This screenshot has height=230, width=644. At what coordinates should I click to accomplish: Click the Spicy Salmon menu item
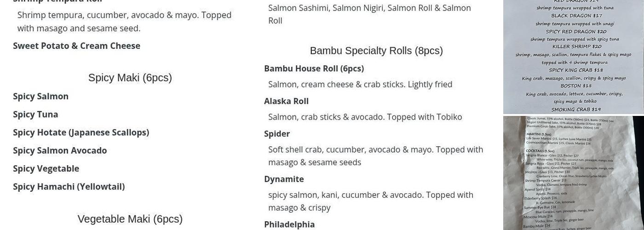point(40,96)
